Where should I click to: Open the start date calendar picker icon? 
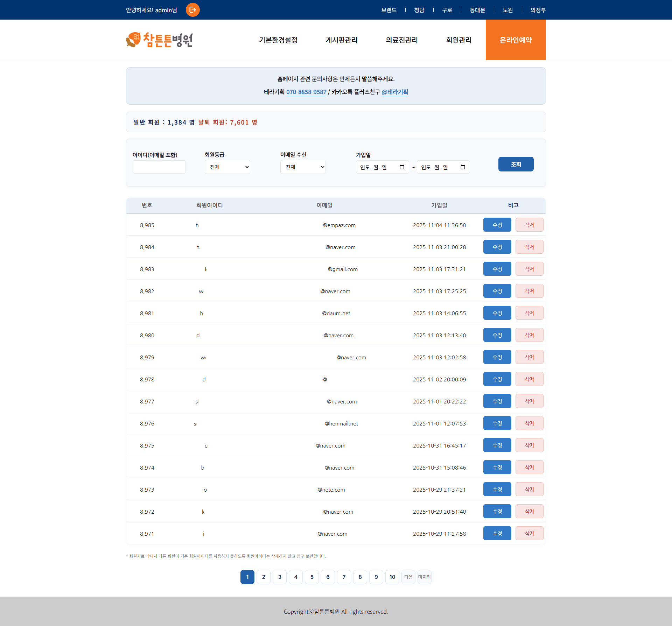click(402, 167)
